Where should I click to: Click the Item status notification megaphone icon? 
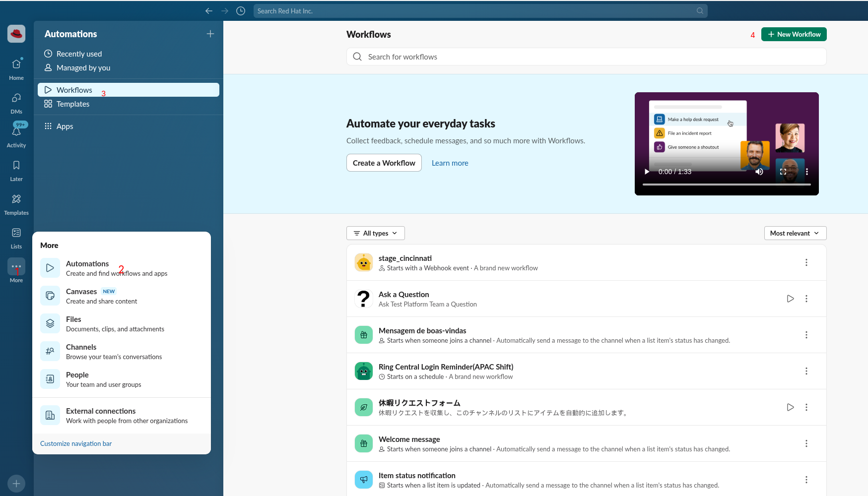click(x=364, y=480)
